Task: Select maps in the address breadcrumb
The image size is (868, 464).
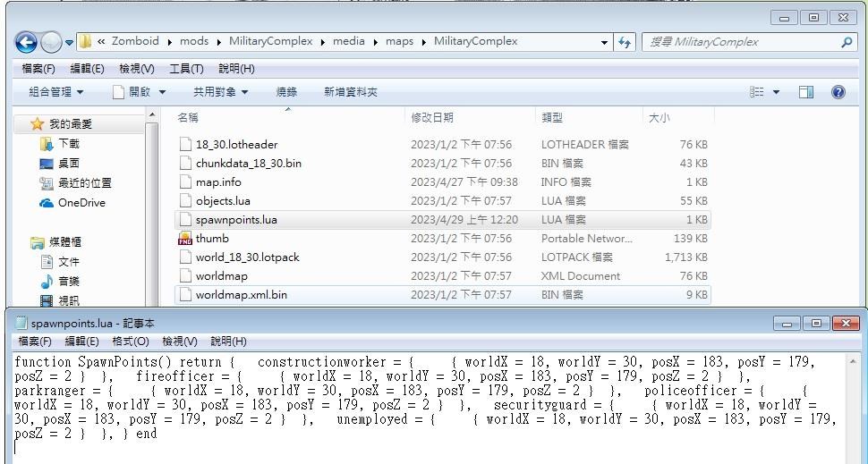Action: (400, 41)
